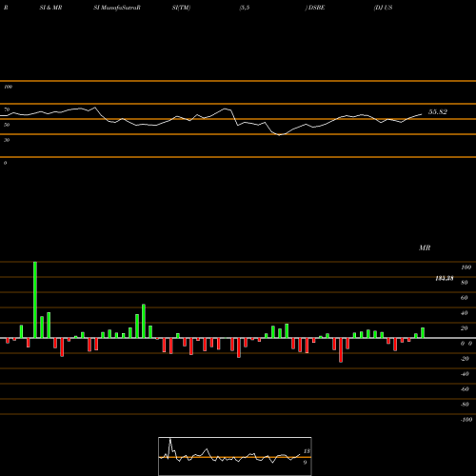Click the 13 label in mini chart
This screenshot has width=476, height=476.
tap(307, 451)
